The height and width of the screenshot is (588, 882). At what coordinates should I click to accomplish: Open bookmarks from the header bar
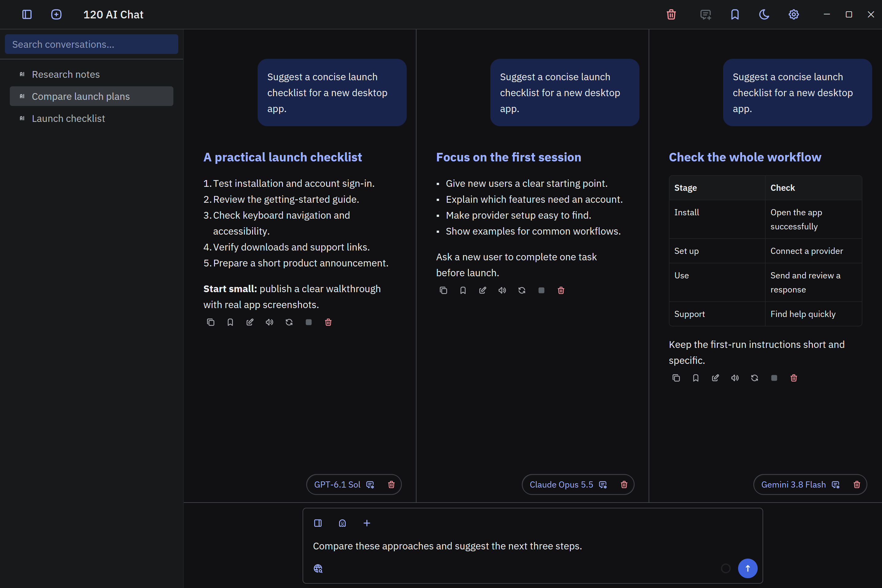tap(735, 15)
